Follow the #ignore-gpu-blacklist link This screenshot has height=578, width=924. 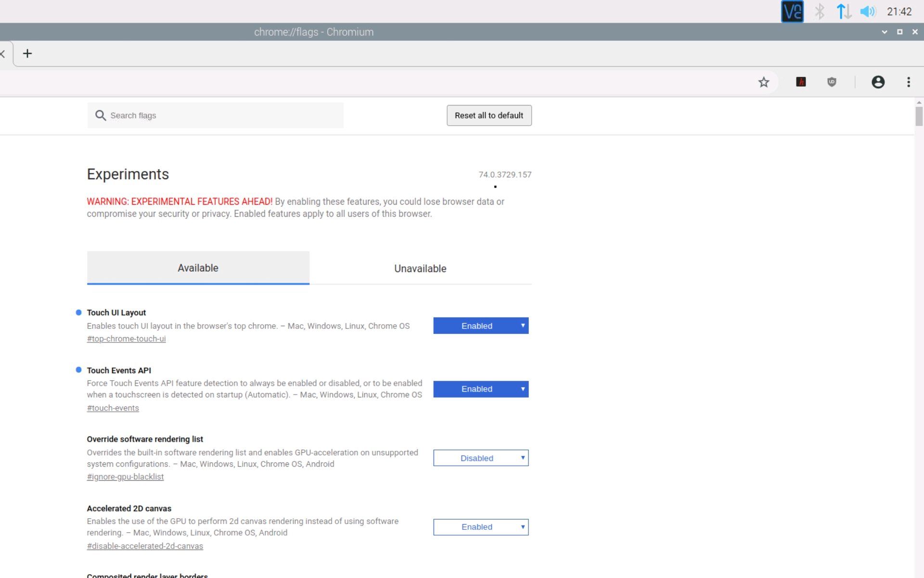[125, 477]
